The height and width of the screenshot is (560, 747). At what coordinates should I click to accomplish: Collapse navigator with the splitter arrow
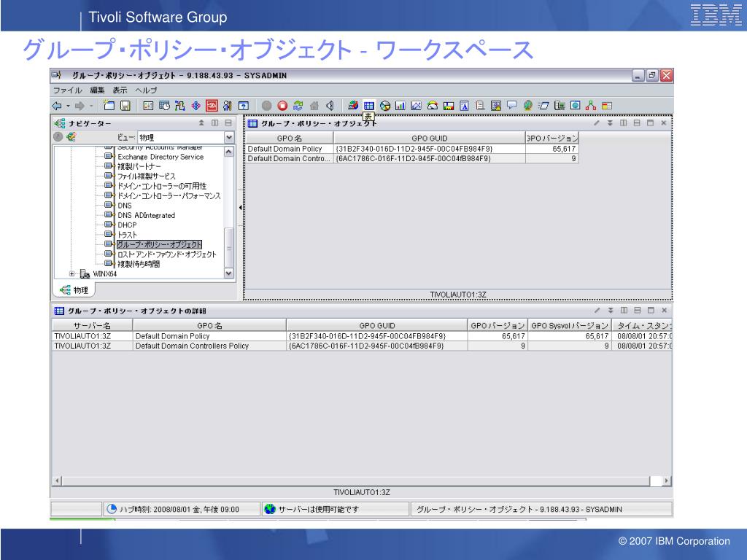[240, 208]
